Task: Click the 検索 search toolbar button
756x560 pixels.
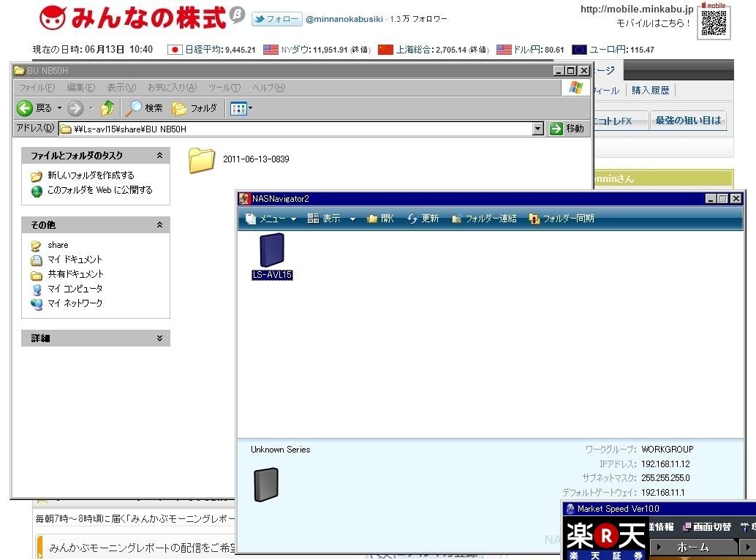Action: pyautogui.click(x=144, y=108)
